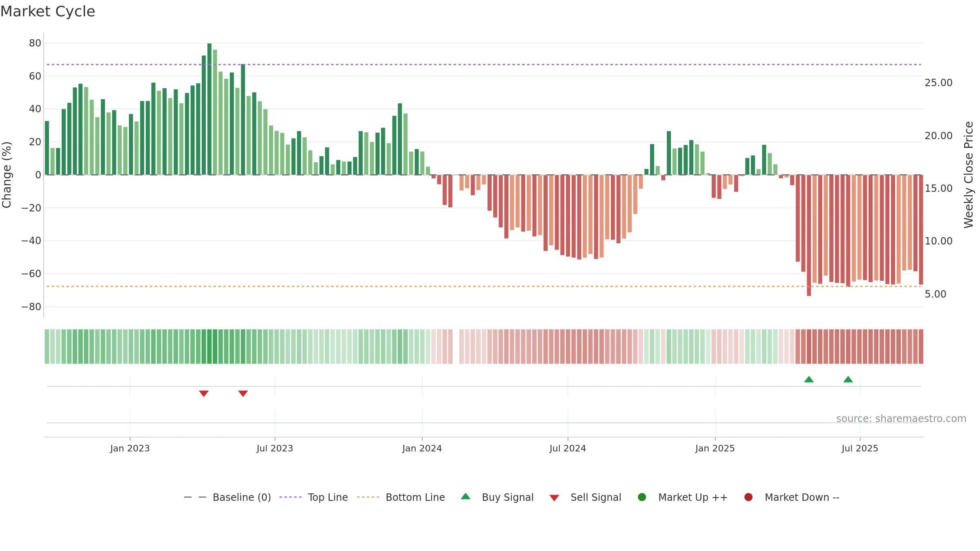
Task: Click the 15.00 price tick label
Action: (938, 189)
